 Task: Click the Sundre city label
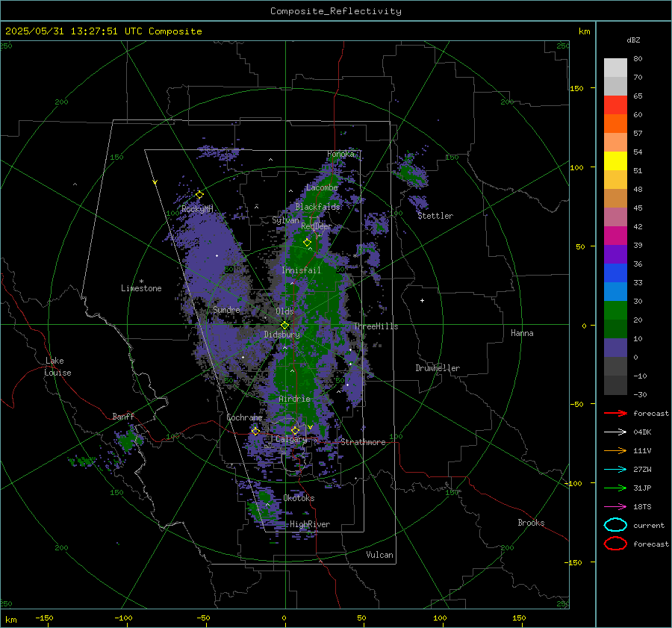tap(226, 309)
